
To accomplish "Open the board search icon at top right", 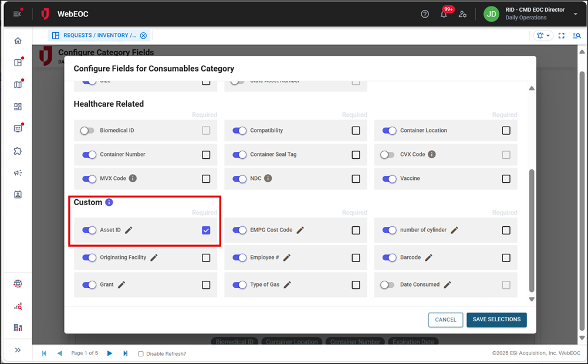I will (577, 35).
